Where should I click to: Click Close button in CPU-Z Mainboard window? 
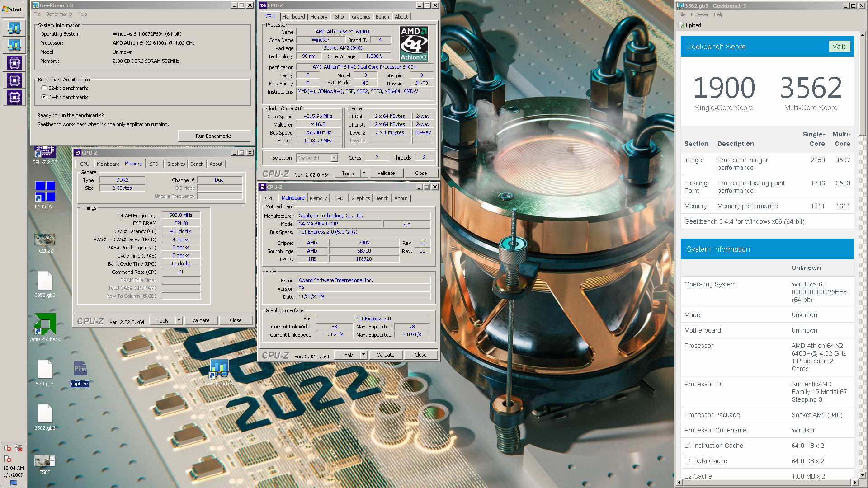pyautogui.click(x=420, y=355)
